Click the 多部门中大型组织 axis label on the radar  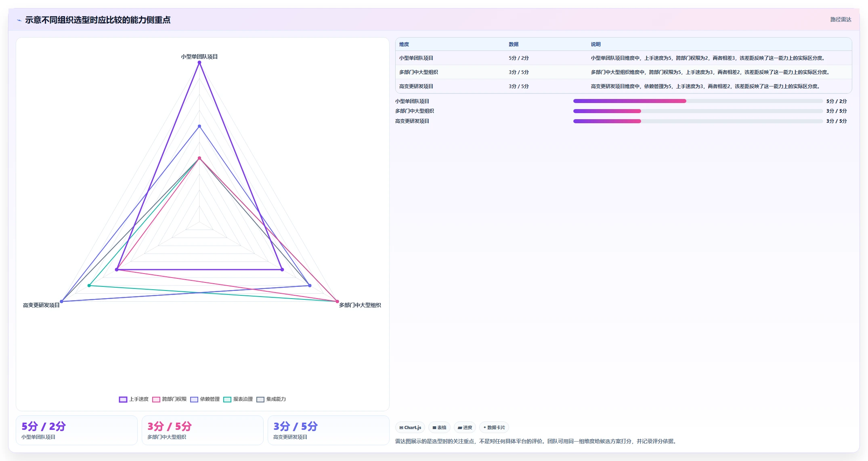[x=360, y=305]
